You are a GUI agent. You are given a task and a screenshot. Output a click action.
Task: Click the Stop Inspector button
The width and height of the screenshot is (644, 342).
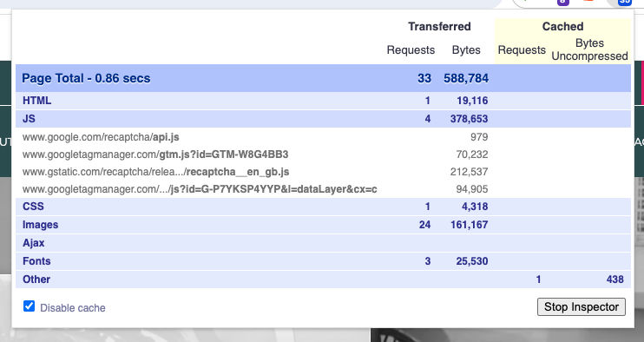point(582,307)
